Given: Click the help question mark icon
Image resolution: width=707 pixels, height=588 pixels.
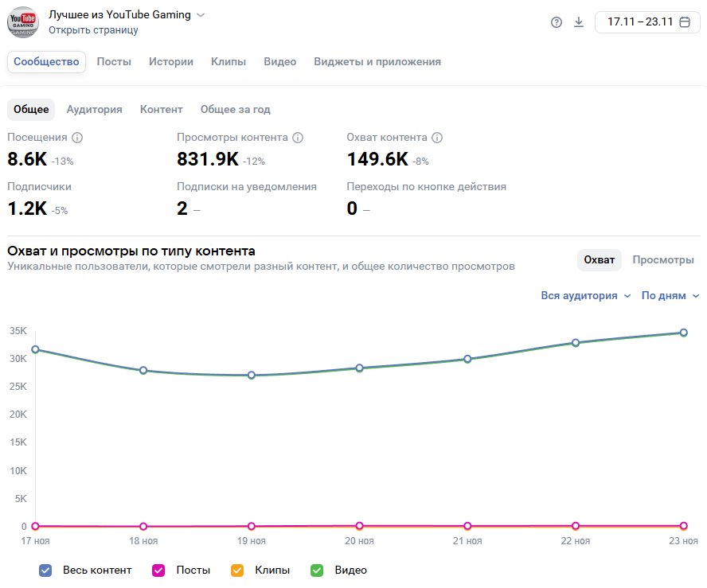Looking at the screenshot, I should tap(557, 22).
